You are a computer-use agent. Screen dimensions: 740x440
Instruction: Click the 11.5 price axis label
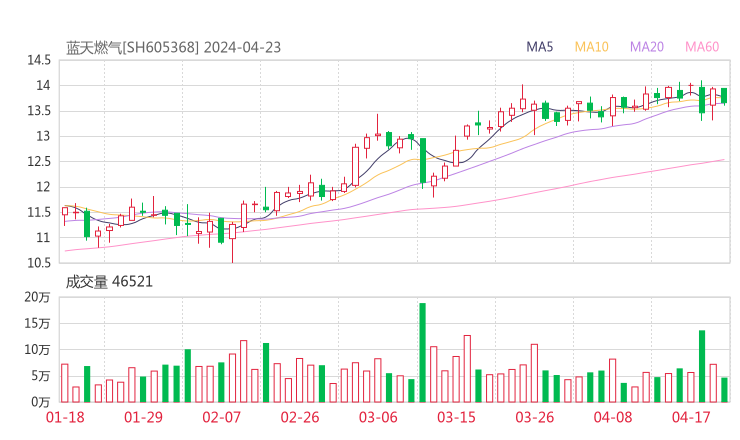coord(39,212)
